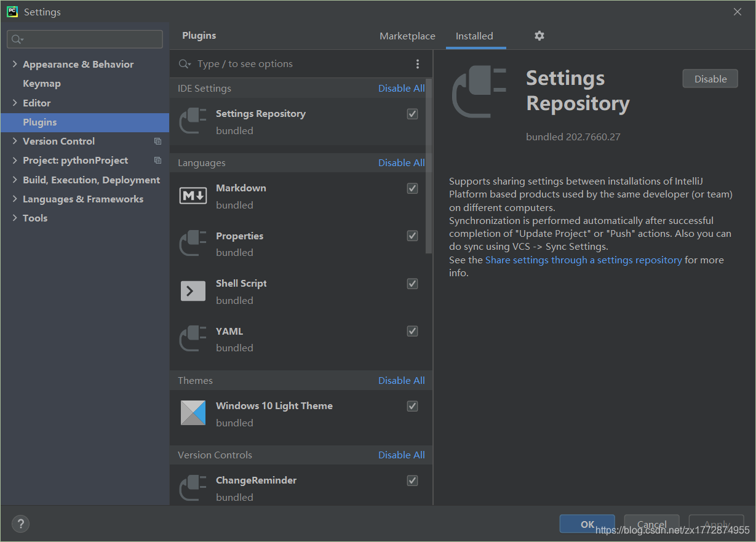Click the 'bundled 202.7660.27' version text

(573, 137)
